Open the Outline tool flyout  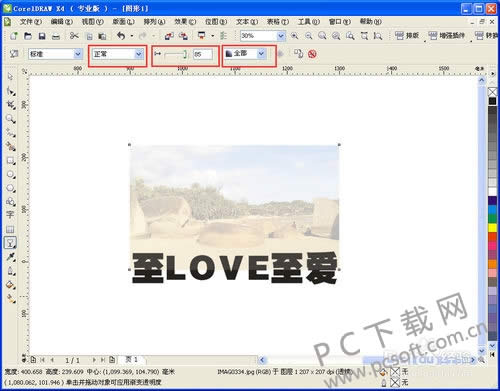10,271
